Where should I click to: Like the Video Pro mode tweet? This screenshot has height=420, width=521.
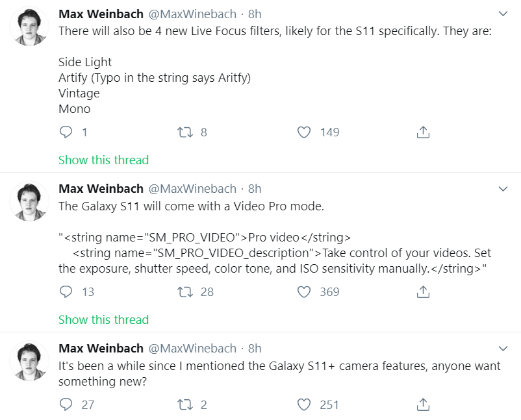click(303, 292)
